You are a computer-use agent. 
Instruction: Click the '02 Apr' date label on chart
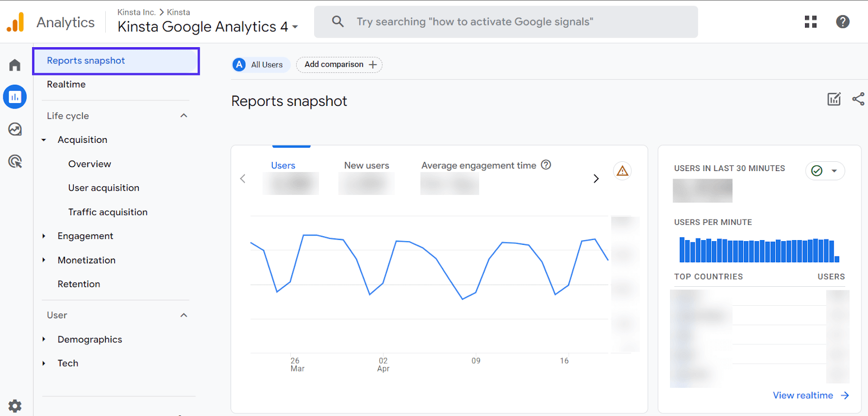click(383, 364)
